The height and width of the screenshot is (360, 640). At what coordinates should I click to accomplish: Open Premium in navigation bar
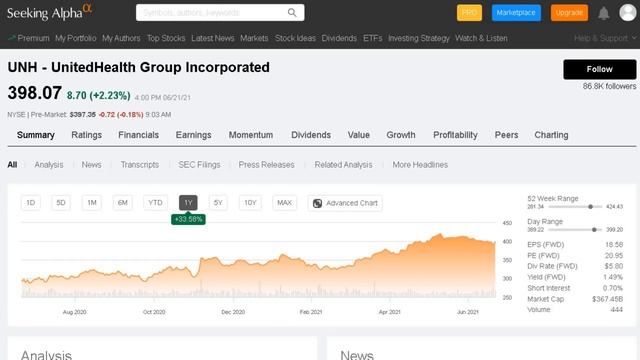coord(33,38)
